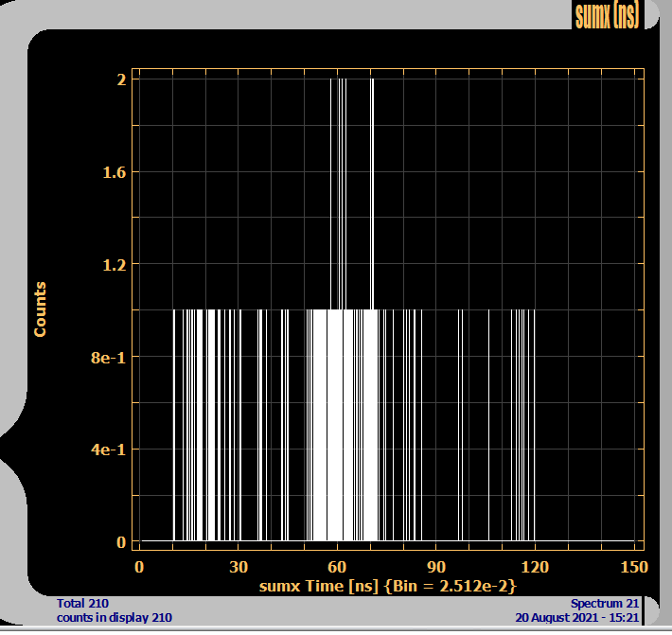The image size is (672, 635).
Task: Click the counts in display 210 readout
Action: 114,618
